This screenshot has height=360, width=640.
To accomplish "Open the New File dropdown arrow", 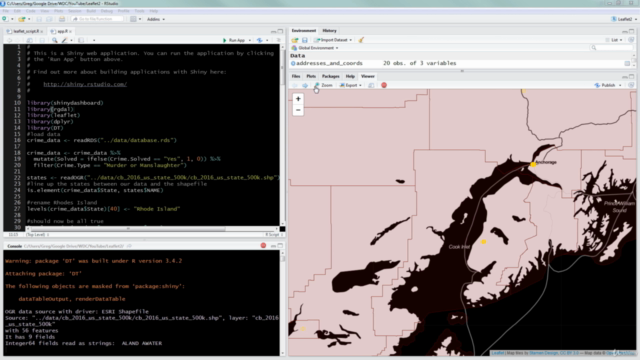I will (12, 19).
